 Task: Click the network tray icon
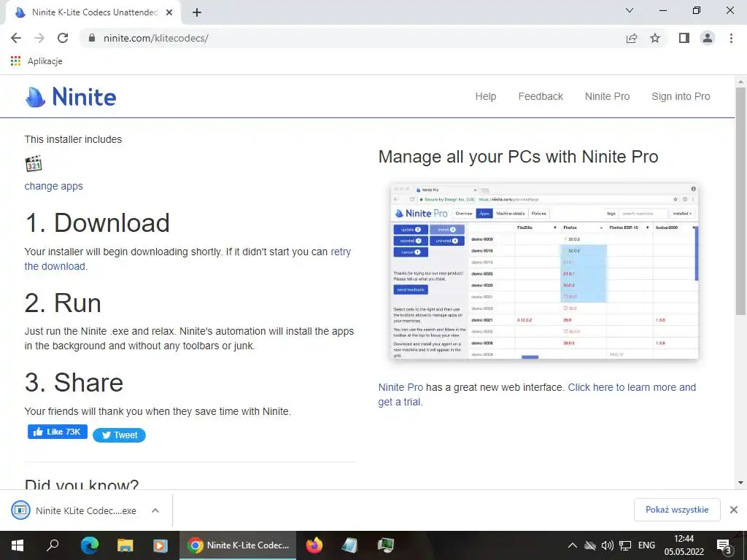625,545
